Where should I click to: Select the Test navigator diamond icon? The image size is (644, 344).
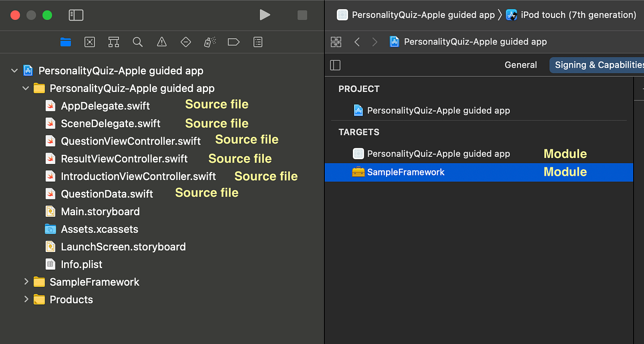click(186, 42)
